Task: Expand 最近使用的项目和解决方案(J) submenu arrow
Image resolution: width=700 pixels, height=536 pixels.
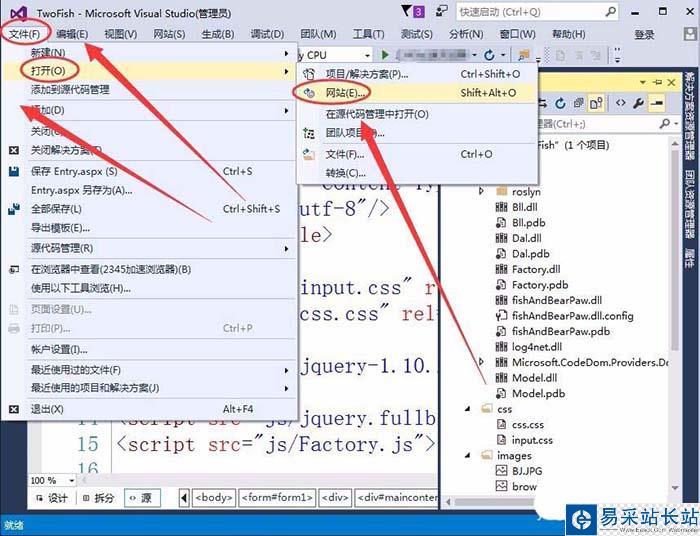Action: pyautogui.click(x=286, y=388)
